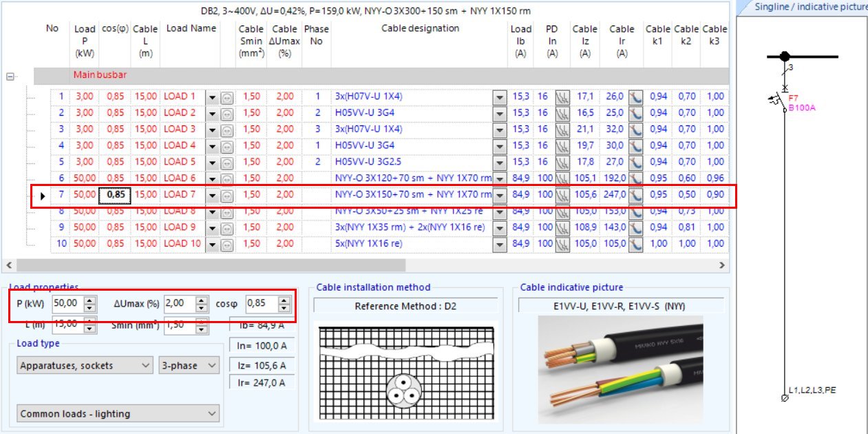Image resolution: width=868 pixels, height=434 pixels.
Task: Expand 'Common loads - lighting' dropdown
Action: [211, 414]
